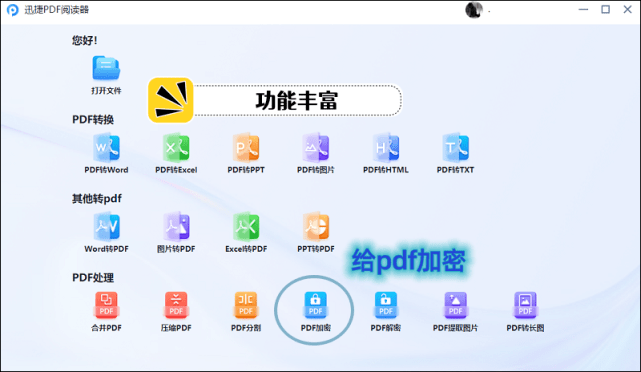Open the Excel转PDF converter
641x372 pixels.
pyautogui.click(x=246, y=226)
